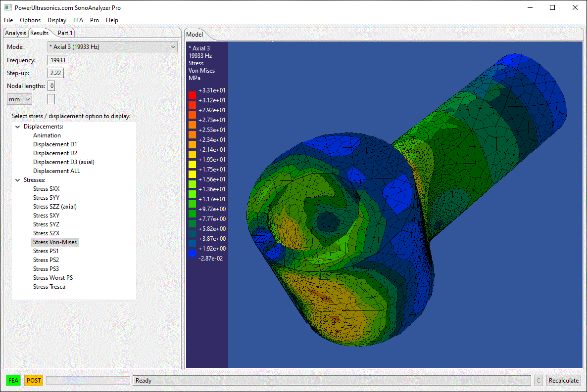Collapse the Displacements tree group

[x=18, y=127]
